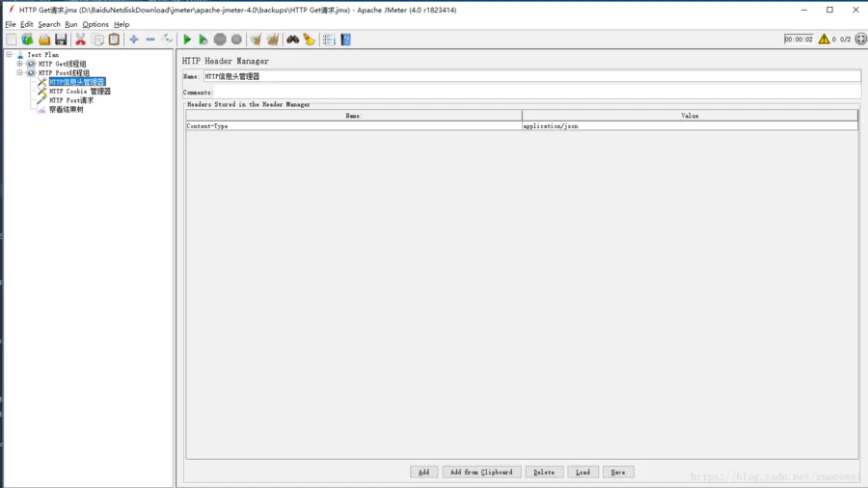The height and width of the screenshot is (488, 868).
Task: Click the binoculars Search icon
Action: [x=293, y=40]
